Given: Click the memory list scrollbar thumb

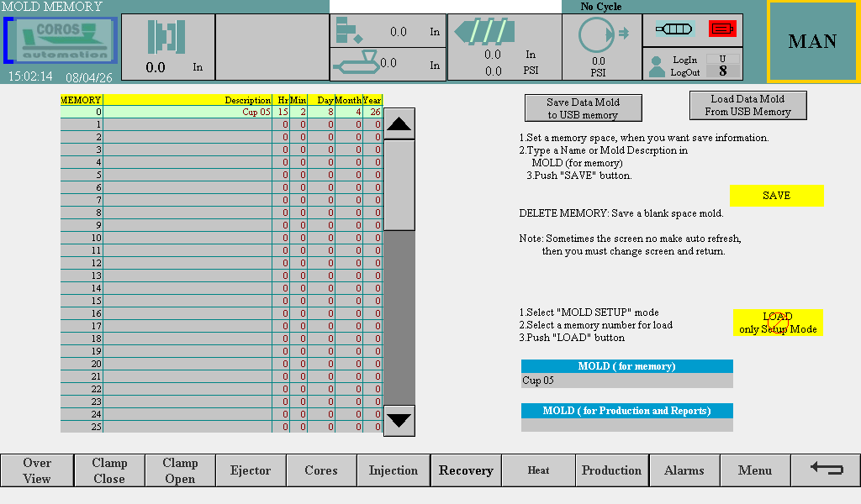Looking at the screenshot, I should (x=399, y=185).
